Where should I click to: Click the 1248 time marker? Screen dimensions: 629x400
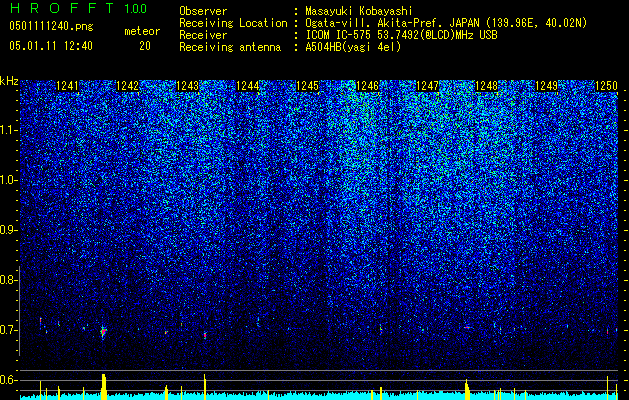(486, 86)
